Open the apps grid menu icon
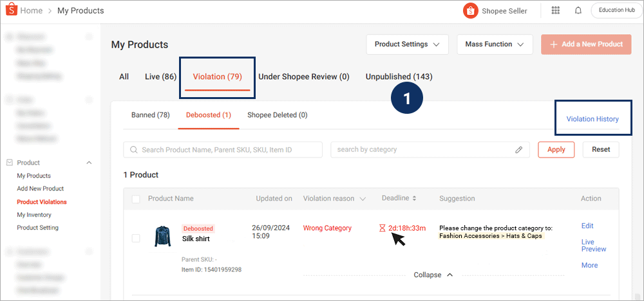644x301 pixels. click(556, 11)
